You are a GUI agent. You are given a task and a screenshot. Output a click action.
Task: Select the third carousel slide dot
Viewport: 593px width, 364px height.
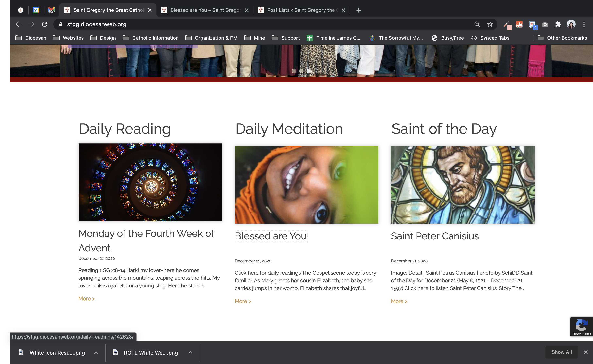click(309, 71)
